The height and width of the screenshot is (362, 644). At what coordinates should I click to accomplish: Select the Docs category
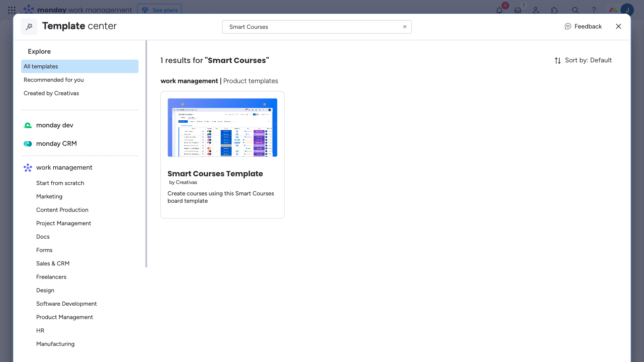(x=43, y=237)
